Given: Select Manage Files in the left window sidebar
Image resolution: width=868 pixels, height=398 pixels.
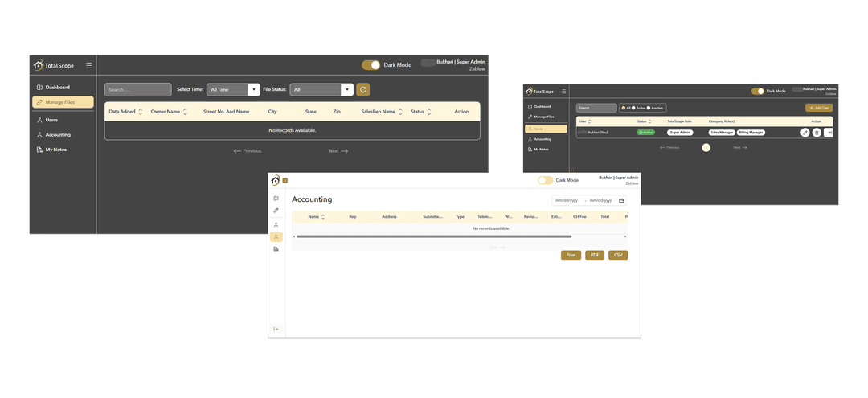Looking at the screenshot, I should click(x=63, y=102).
